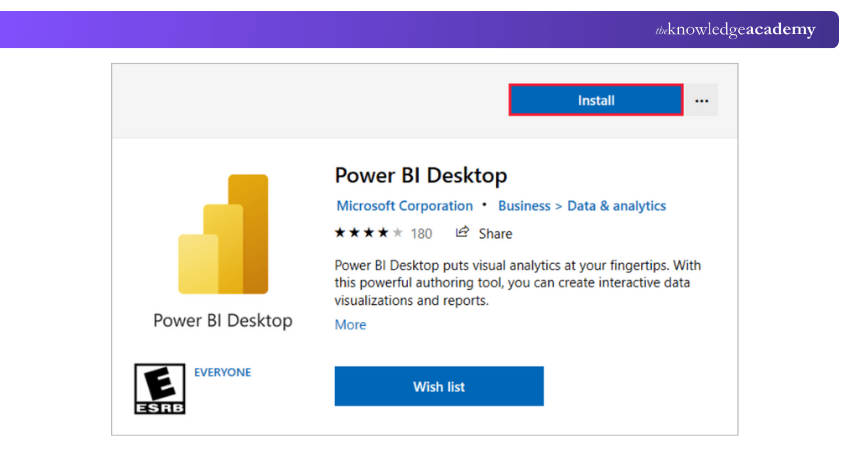Open the three-dot more options menu
Image resolution: width=850 pixels, height=450 pixels.
(701, 100)
